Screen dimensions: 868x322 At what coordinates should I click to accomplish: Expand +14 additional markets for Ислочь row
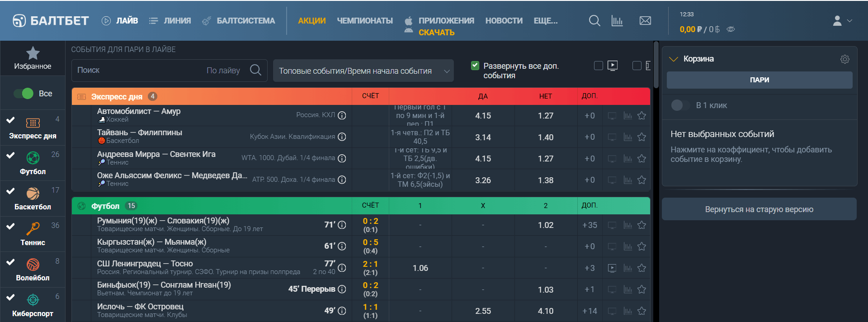590,311
